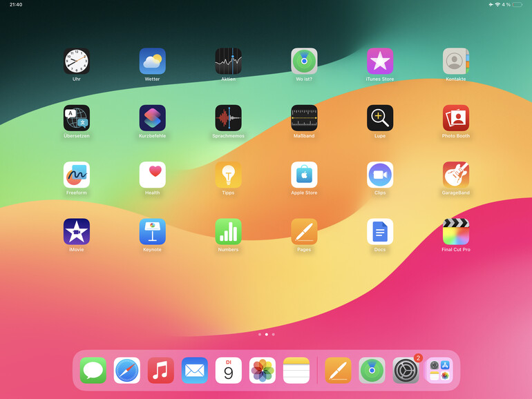Open recent Find My app in dock
The image size is (532, 399).
[372, 370]
